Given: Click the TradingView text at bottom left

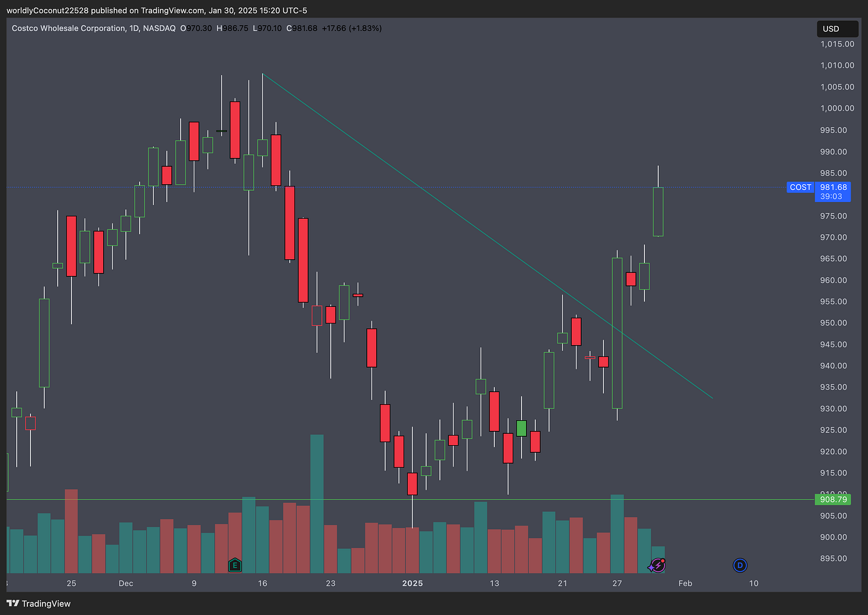Looking at the screenshot, I should point(46,604).
